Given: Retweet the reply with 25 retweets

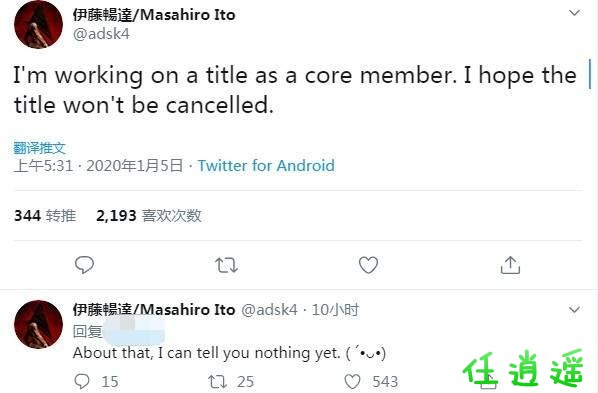Looking at the screenshot, I should click(217, 382).
